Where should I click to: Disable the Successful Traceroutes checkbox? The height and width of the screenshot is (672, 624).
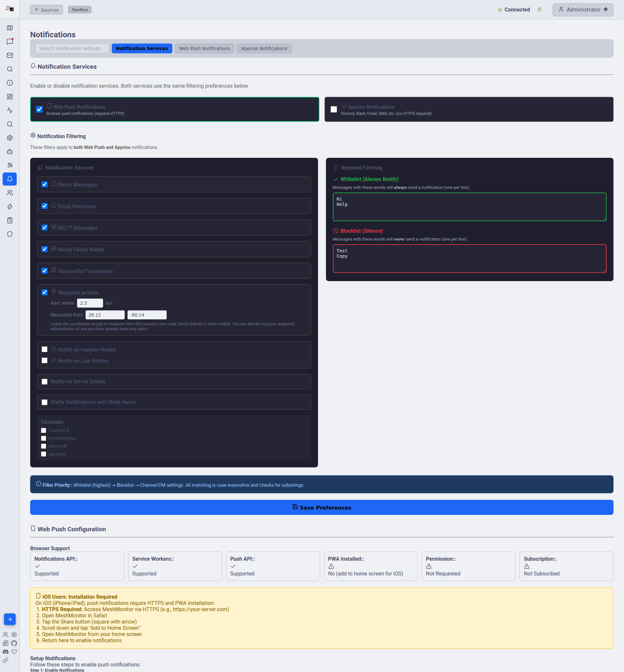coord(45,271)
